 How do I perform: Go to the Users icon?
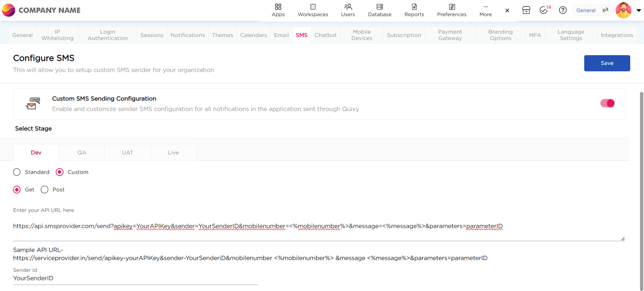(x=348, y=7)
